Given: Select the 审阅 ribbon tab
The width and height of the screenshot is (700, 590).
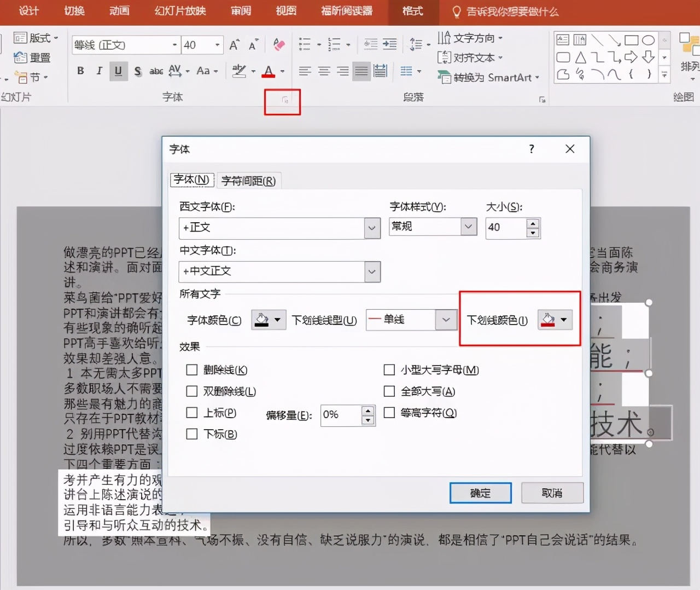Looking at the screenshot, I should click(x=241, y=11).
